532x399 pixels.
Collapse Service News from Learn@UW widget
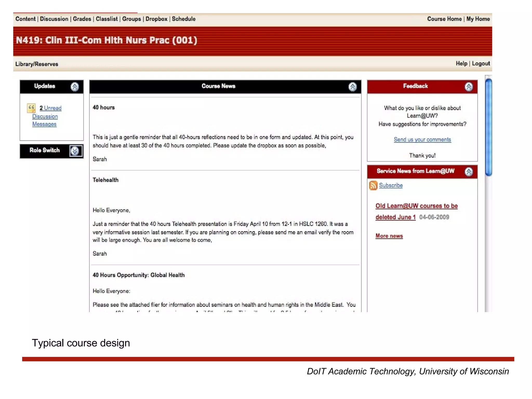(x=469, y=171)
